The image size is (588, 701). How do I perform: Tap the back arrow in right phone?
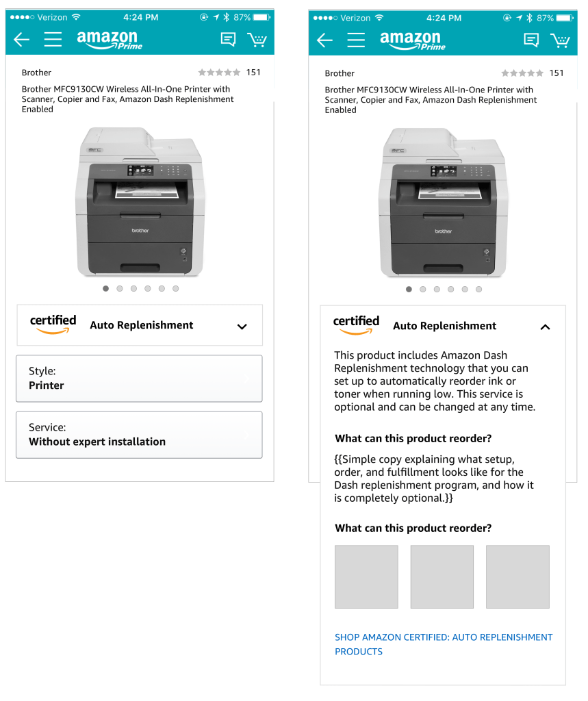coord(325,40)
